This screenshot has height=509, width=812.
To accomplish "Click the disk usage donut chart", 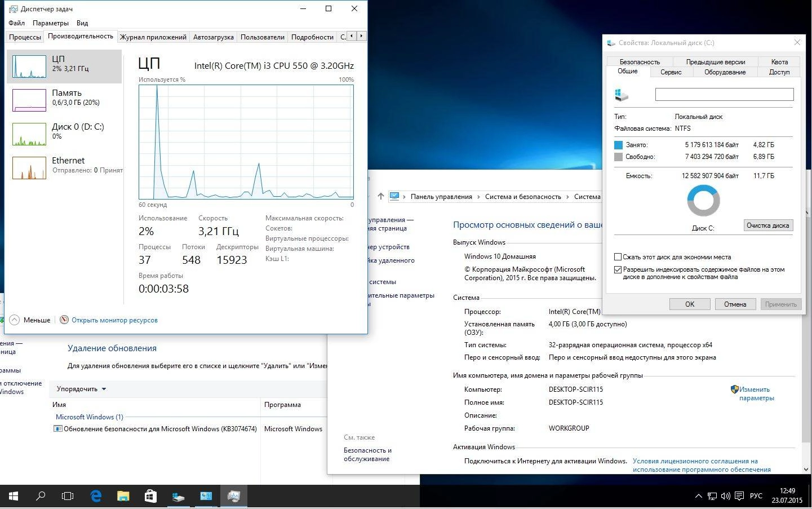I will [x=703, y=200].
